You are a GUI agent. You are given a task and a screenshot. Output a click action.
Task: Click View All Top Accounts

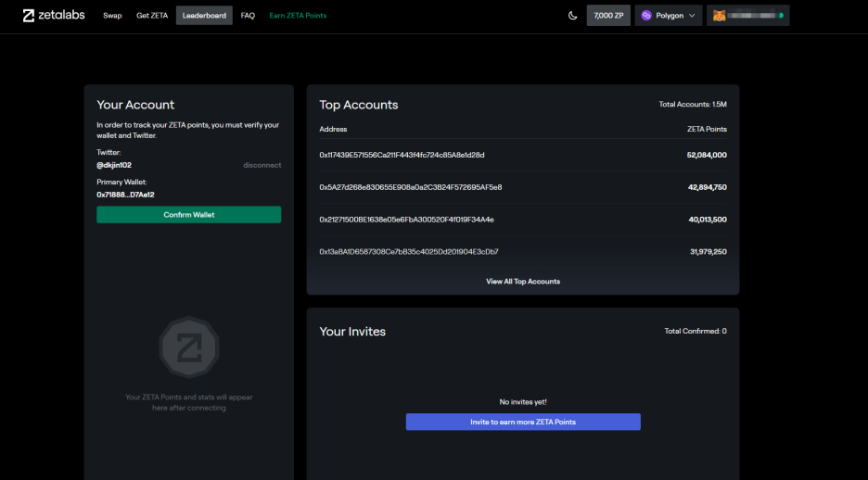[x=523, y=282]
